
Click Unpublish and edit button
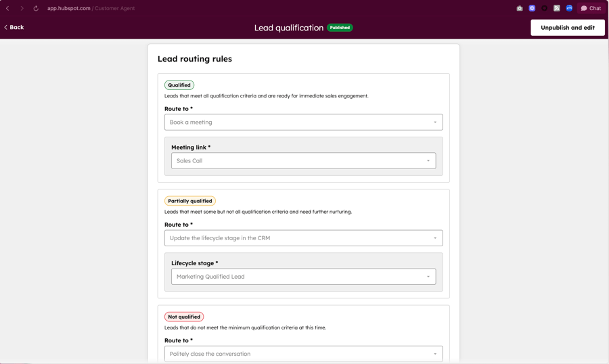(x=567, y=28)
